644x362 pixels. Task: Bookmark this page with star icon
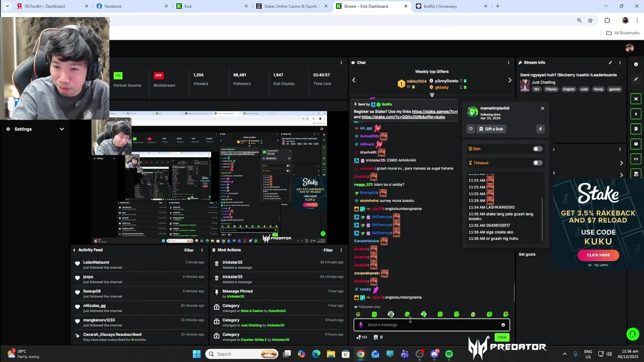[x=590, y=21]
